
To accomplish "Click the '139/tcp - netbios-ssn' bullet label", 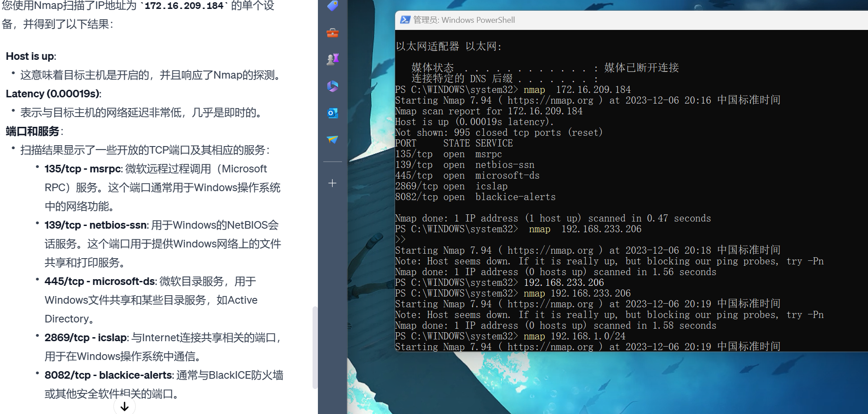I will coord(96,225).
